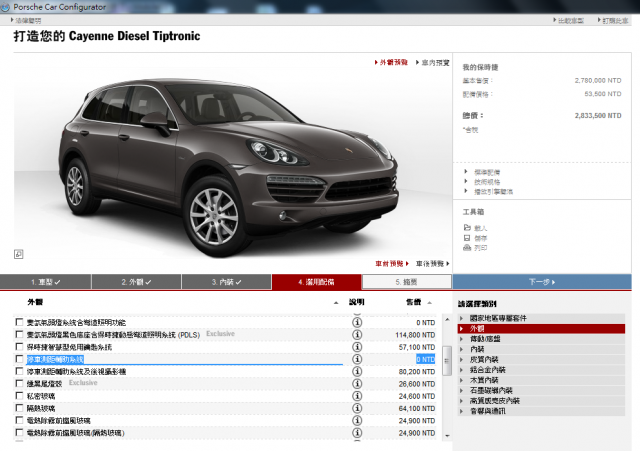Open info icon for the 57,100 NTD option

tap(357, 347)
